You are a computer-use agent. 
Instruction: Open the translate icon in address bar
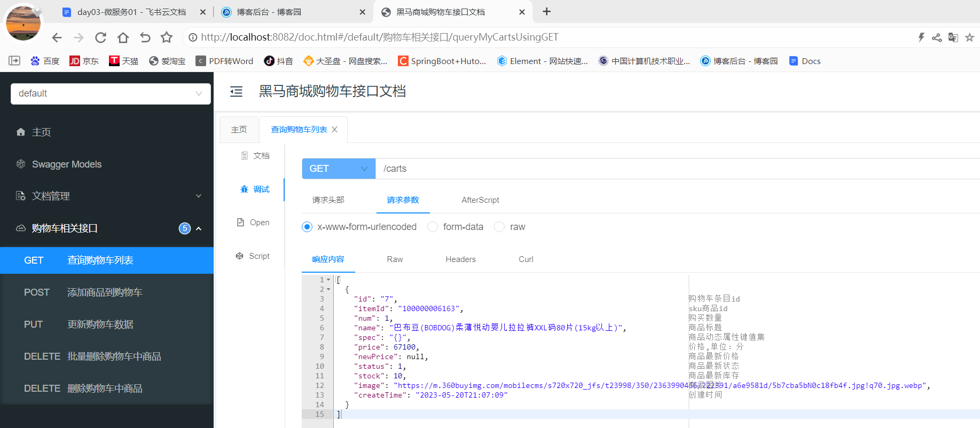coord(953,37)
